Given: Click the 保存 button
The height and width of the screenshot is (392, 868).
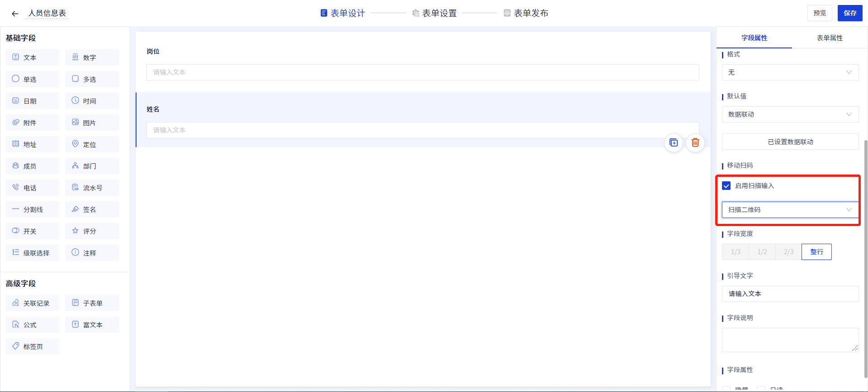Looking at the screenshot, I should (x=850, y=13).
